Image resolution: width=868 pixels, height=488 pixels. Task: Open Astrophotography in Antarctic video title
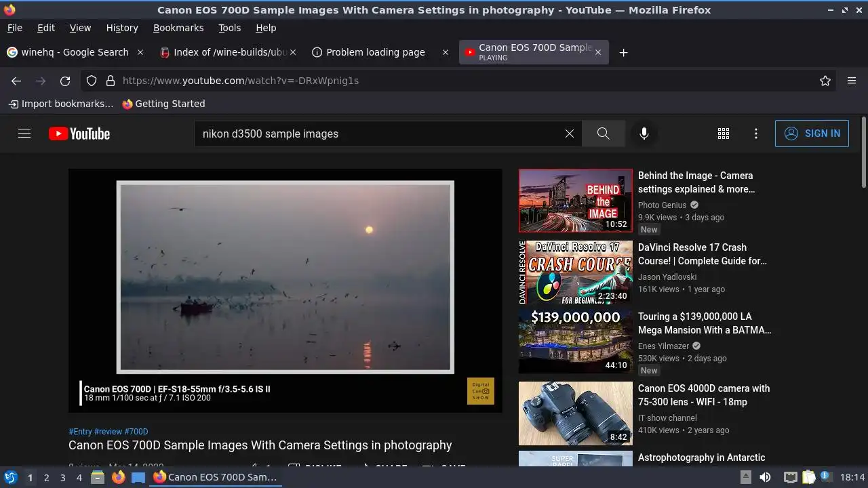coord(701,457)
